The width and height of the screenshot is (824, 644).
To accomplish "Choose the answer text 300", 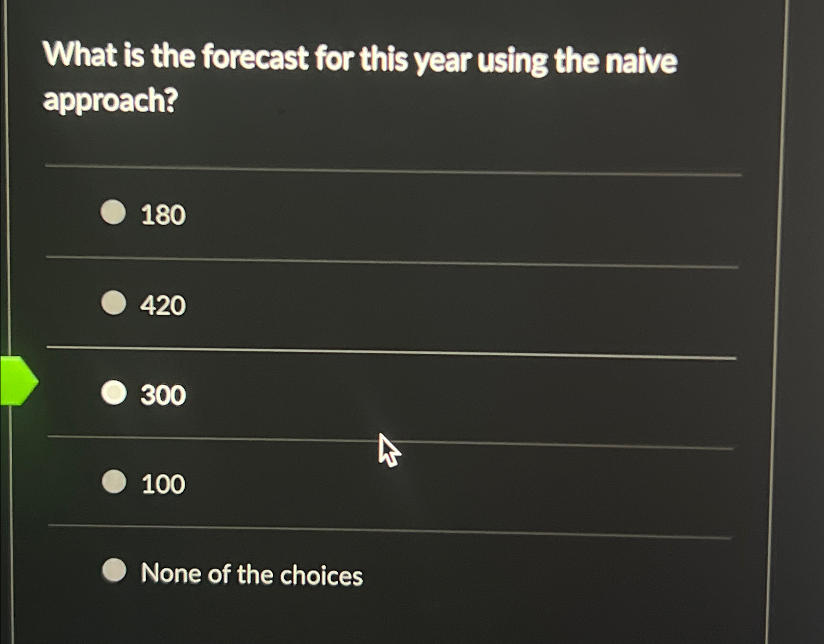I will pyautogui.click(x=162, y=395).
